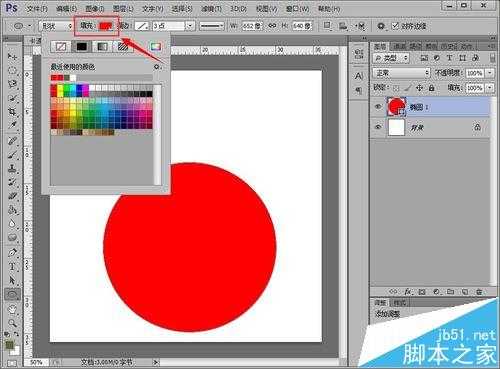This screenshot has height=369, width=500.
Task: Choose no color fill button in popup
Action: tap(61, 46)
